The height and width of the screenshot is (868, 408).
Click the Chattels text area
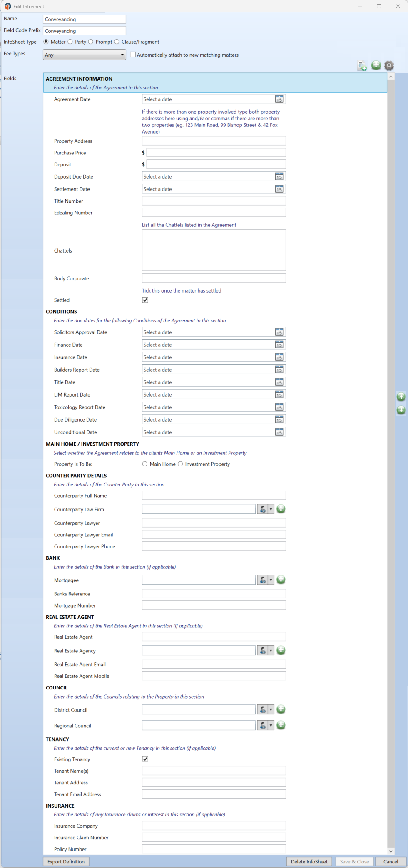(x=214, y=250)
